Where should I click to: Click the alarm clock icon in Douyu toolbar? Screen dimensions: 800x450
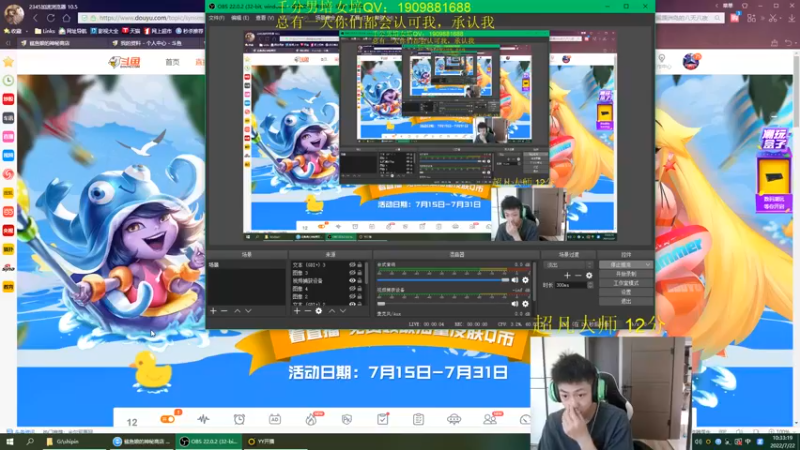click(x=239, y=419)
